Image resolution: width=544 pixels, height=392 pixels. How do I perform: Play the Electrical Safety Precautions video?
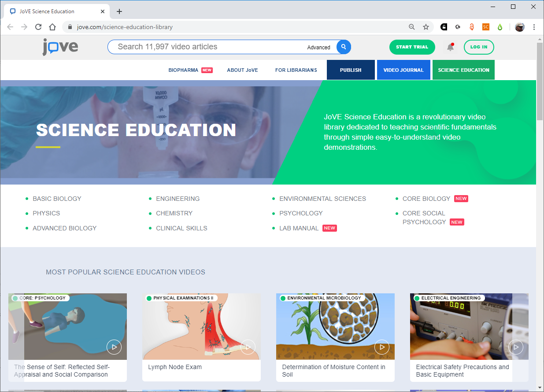516,347
